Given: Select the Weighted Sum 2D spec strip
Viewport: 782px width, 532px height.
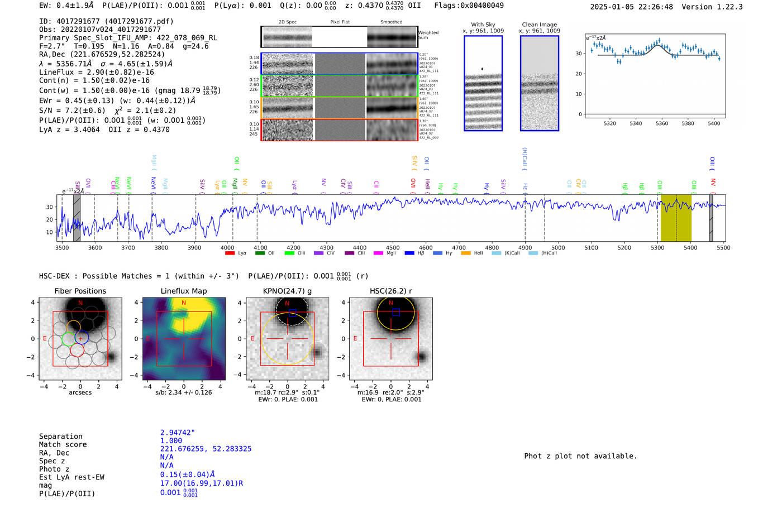Looking at the screenshot, I should click(339, 37).
